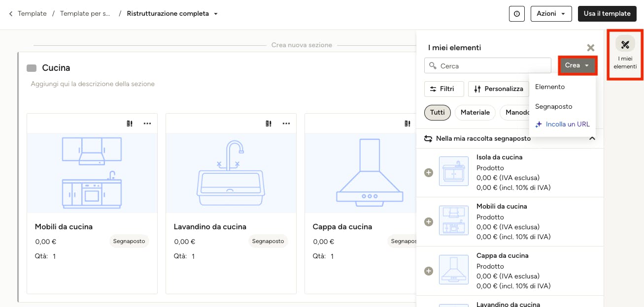
Task: Click Usa il template button
Action: (607, 14)
